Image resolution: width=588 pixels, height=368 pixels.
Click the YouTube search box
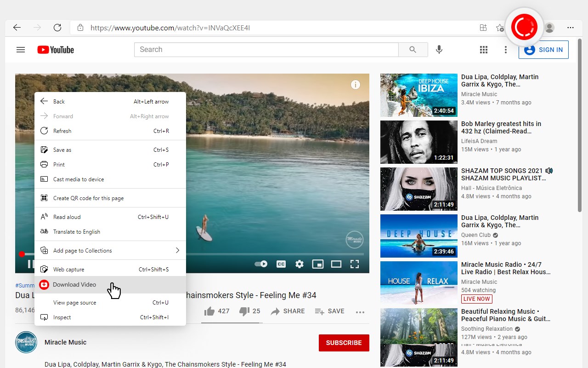[266, 50]
